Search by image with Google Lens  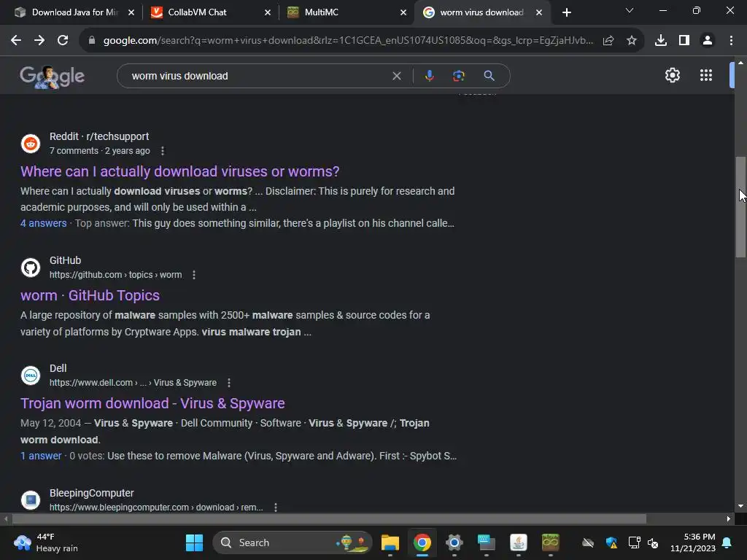point(458,76)
